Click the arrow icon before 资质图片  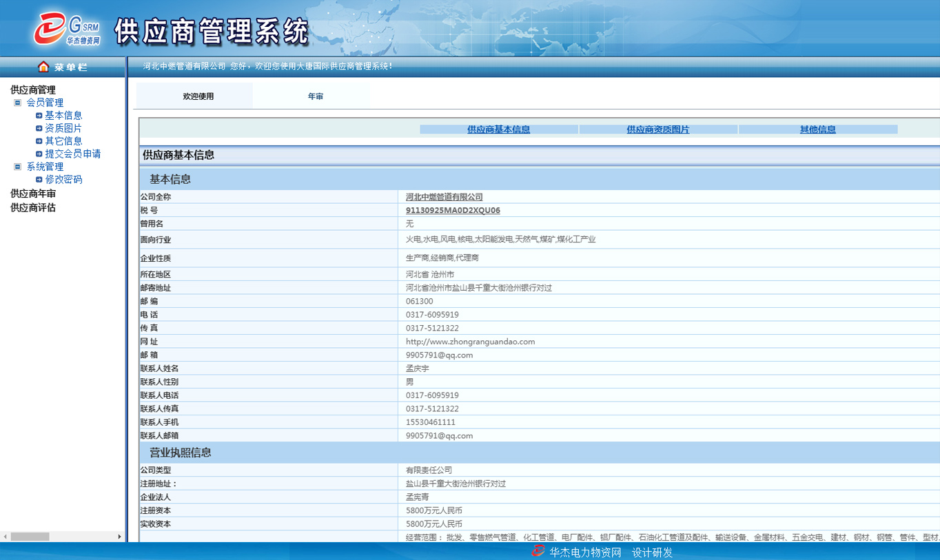(x=39, y=128)
